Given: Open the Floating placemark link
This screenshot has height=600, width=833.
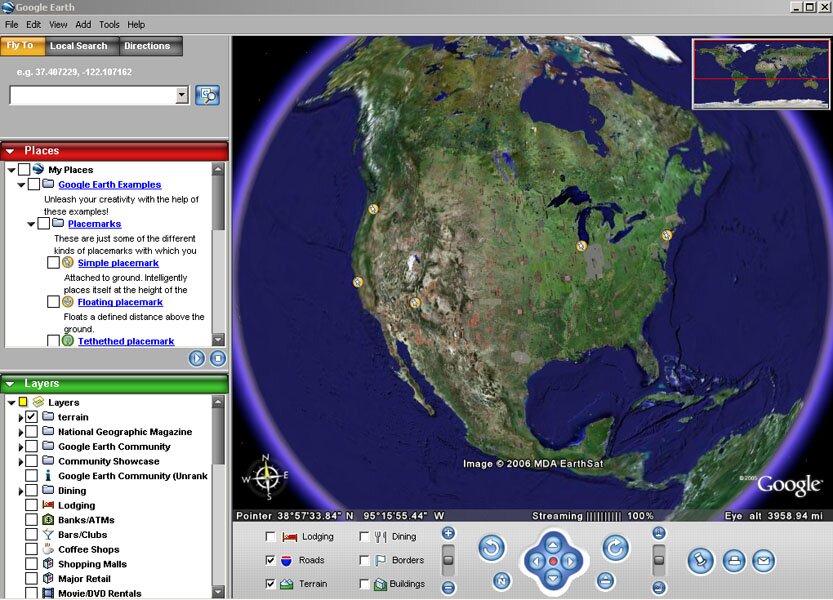Looking at the screenshot, I should (x=120, y=302).
